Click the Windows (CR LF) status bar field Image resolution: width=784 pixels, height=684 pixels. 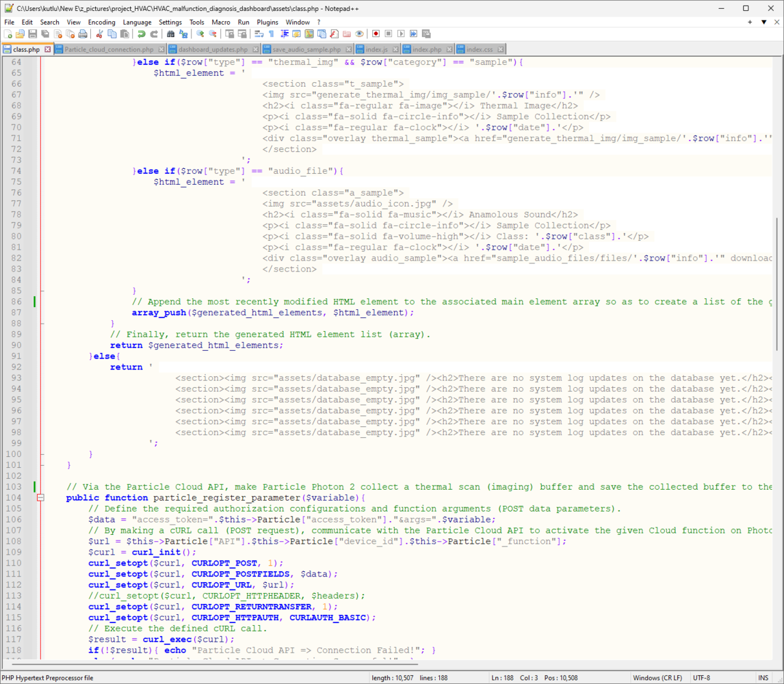pos(656,678)
